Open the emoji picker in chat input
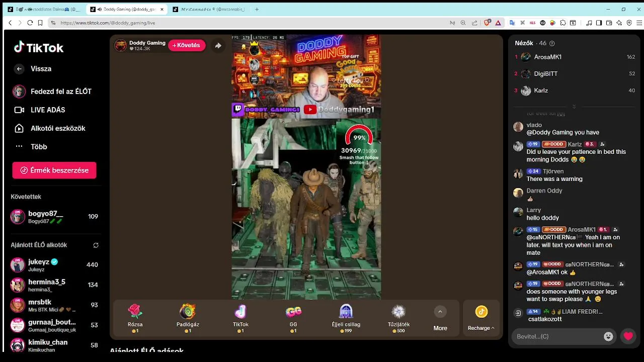Screen dimensions: 644x362 click(608, 336)
